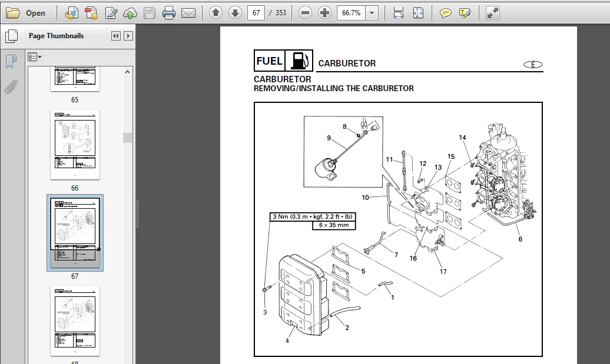Screen dimensions: 610x364
Task: Go to next page with down arrow
Action: (235, 13)
